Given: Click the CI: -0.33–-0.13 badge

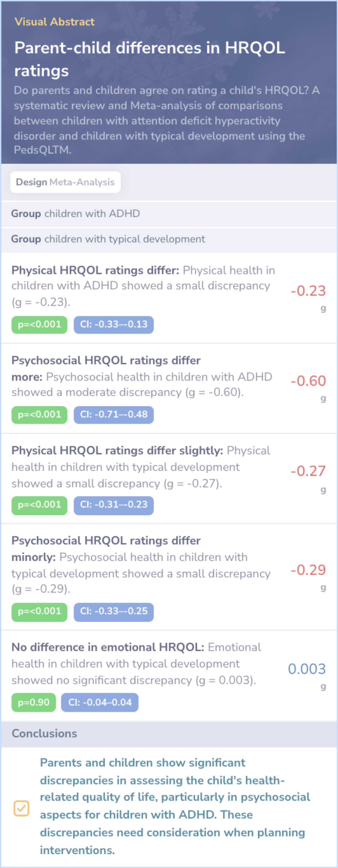Looking at the screenshot, I should [114, 324].
